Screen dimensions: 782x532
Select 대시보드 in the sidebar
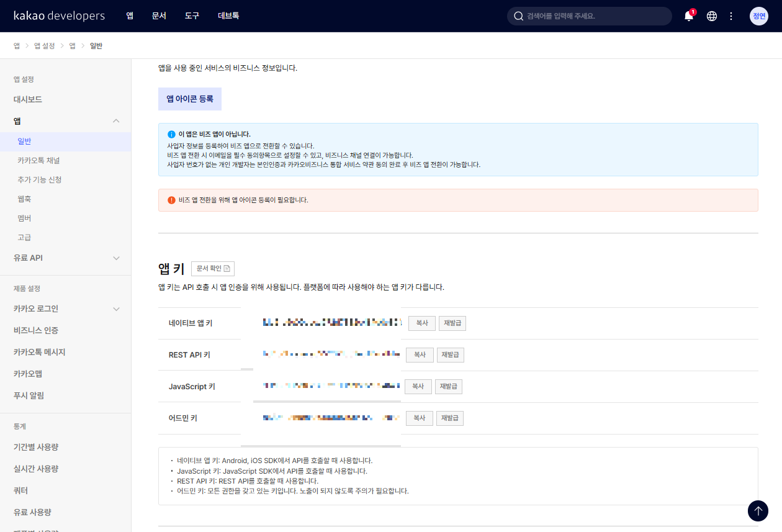tap(28, 99)
